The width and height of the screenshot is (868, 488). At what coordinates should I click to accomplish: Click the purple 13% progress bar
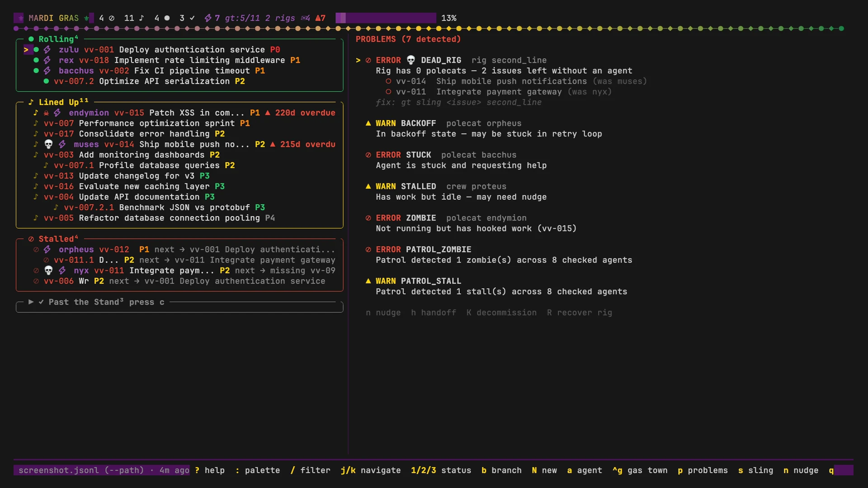click(x=386, y=18)
